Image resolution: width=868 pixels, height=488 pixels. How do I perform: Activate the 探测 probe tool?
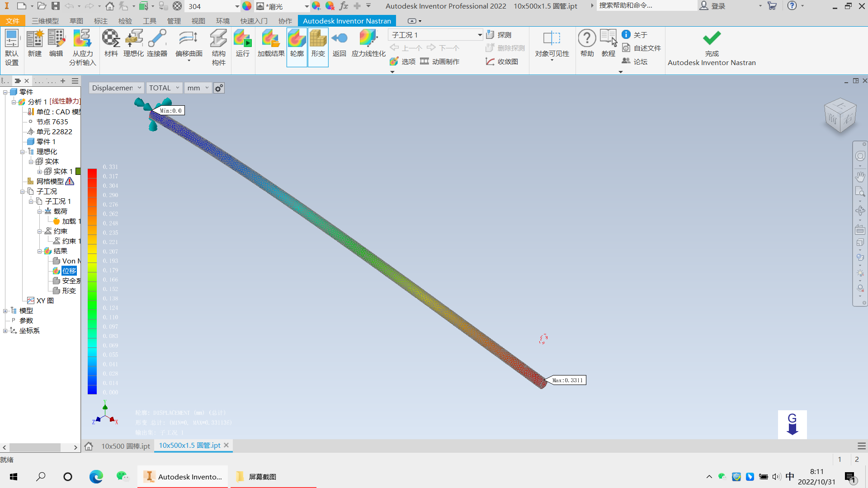[499, 35]
